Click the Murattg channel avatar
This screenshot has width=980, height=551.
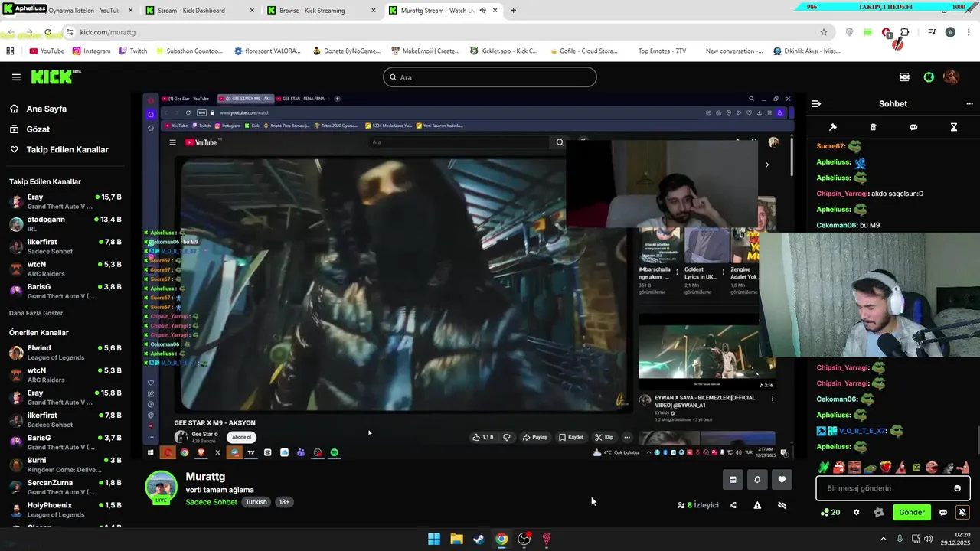coord(161,487)
